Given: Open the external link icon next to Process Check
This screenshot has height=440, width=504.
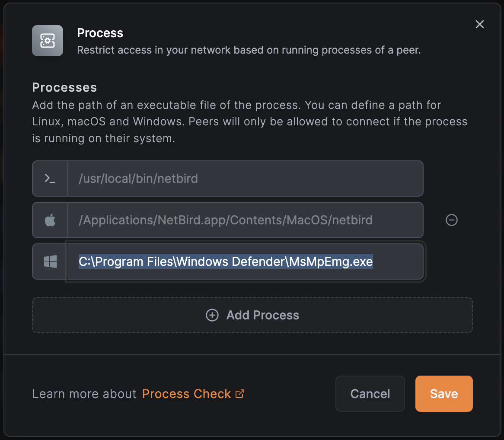Looking at the screenshot, I should coord(240,393).
